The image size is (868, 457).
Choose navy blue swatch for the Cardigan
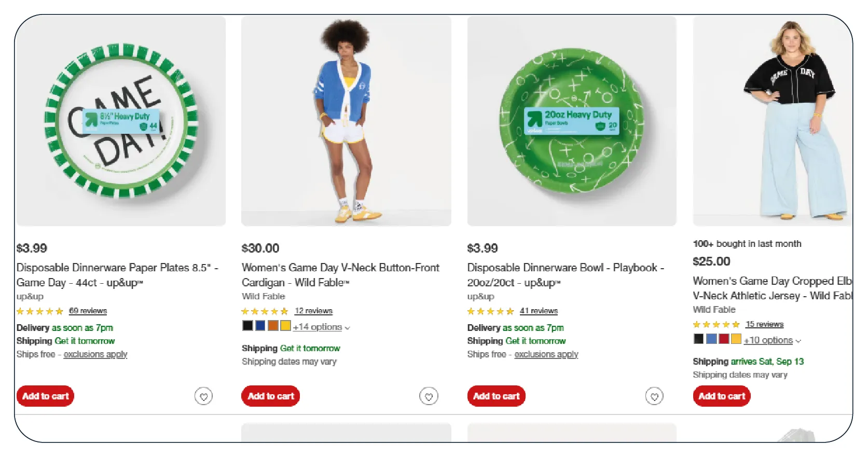pyautogui.click(x=260, y=326)
